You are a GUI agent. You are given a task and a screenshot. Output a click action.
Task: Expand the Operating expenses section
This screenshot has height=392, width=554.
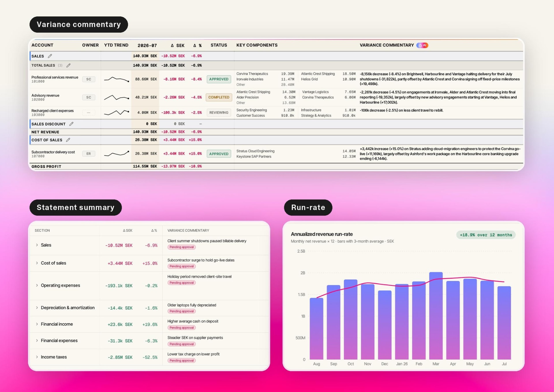(37, 285)
